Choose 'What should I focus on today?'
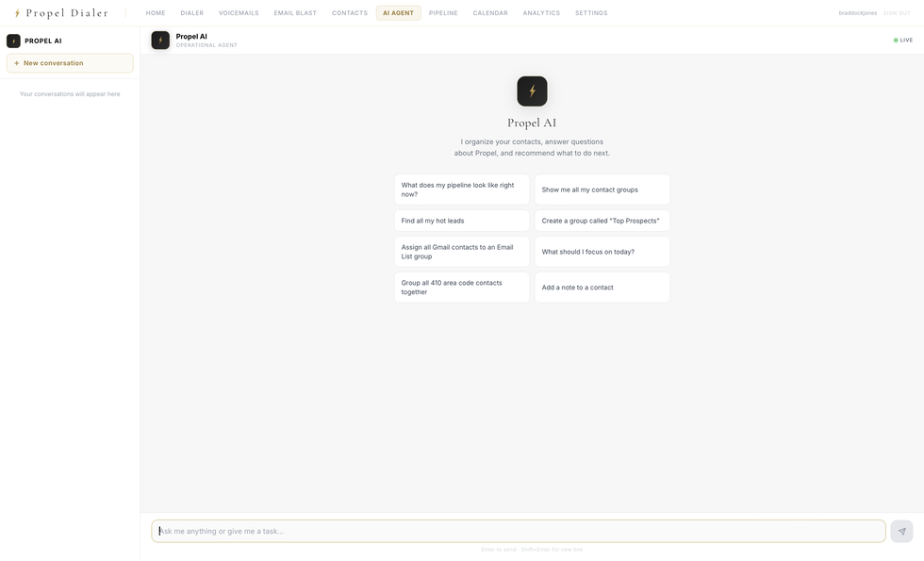Screen dimensions: 924x561 [602, 252]
